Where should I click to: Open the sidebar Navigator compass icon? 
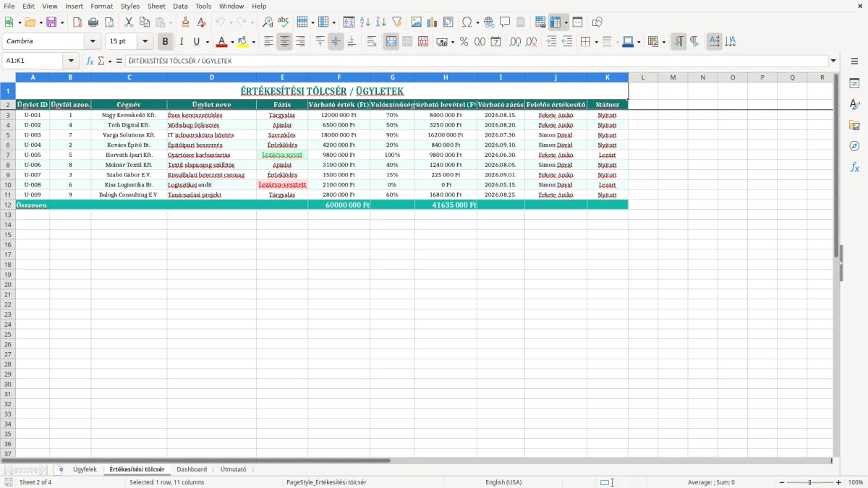point(854,146)
